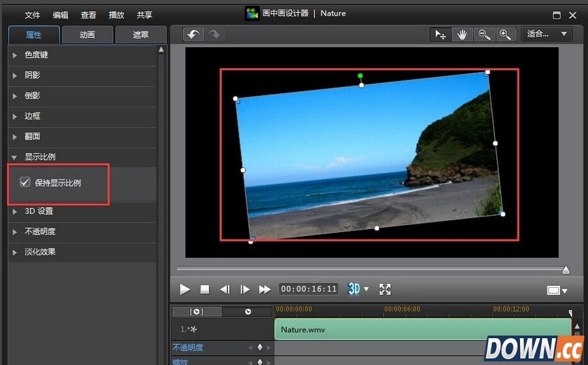Open the 文件 menu
Viewport: 588px width, 365px height.
33,14
